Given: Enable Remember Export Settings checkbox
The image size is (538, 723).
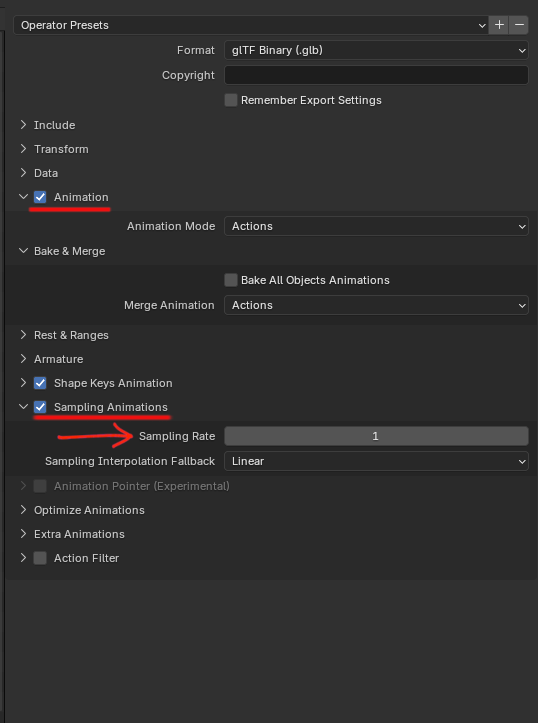Looking at the screenshot, I should tap(231, 100).
